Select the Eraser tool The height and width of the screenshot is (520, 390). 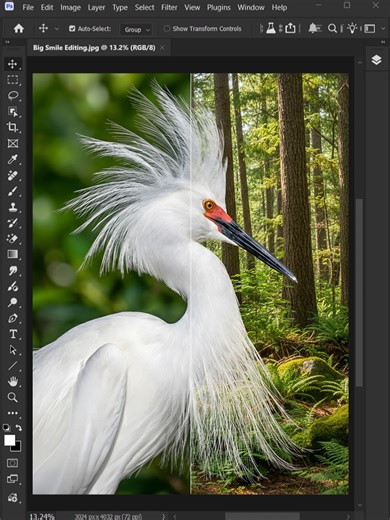(13, 239)
